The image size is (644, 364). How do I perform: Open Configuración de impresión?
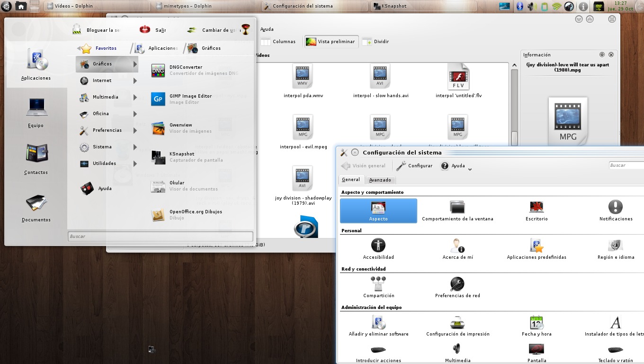pos(457,326)
